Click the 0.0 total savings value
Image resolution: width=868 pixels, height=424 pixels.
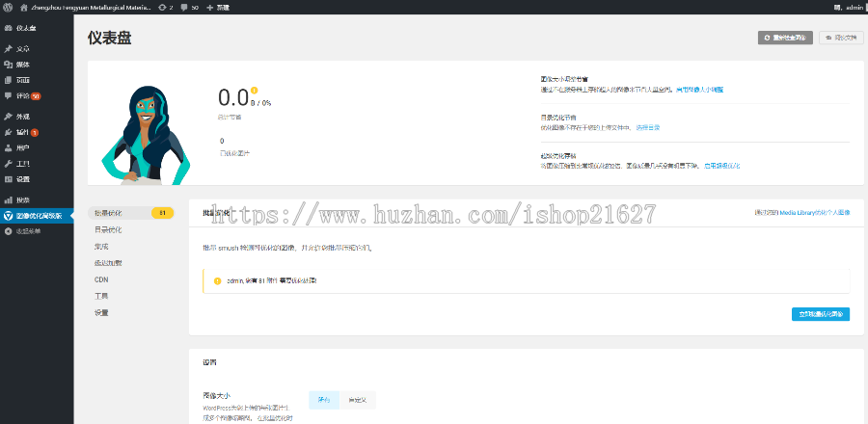pos(233,98)
